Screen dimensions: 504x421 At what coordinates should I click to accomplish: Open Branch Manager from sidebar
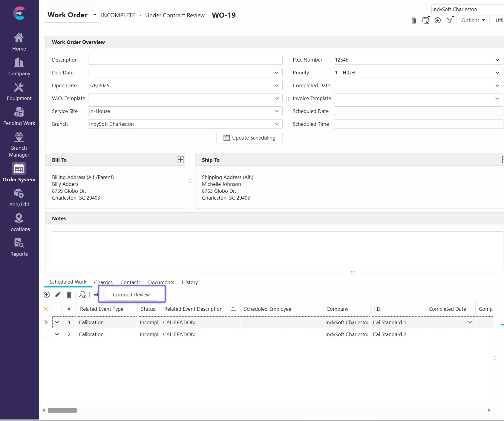click(x=19, y=145)
